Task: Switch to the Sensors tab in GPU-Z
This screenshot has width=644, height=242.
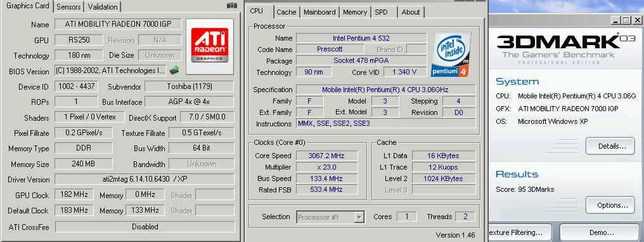Action: tap(69, 6)
